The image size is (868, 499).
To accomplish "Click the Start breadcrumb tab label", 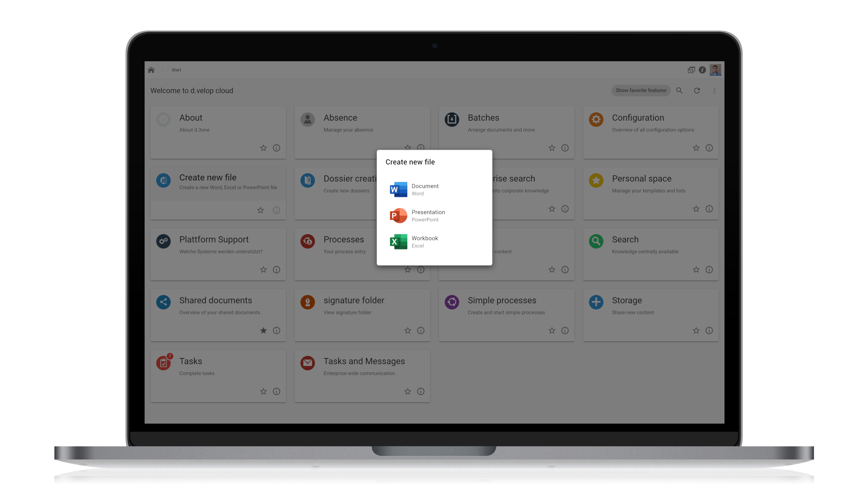I will coord(176,70).
